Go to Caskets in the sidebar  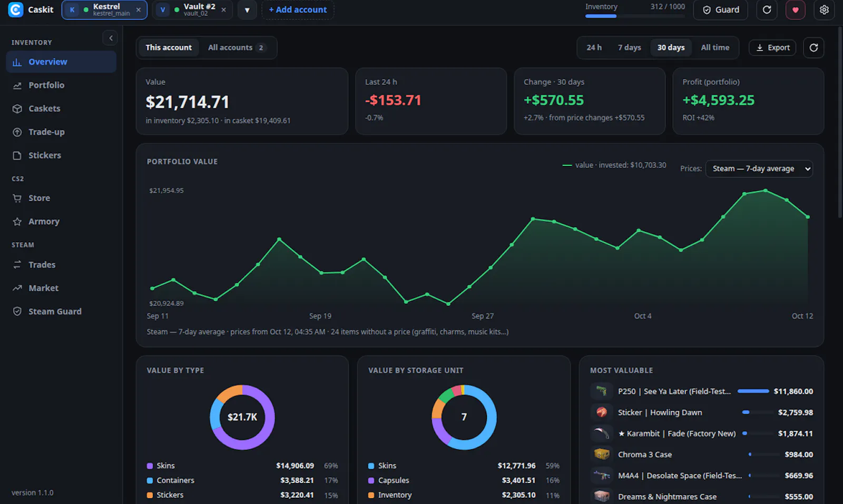pos(61,108)
